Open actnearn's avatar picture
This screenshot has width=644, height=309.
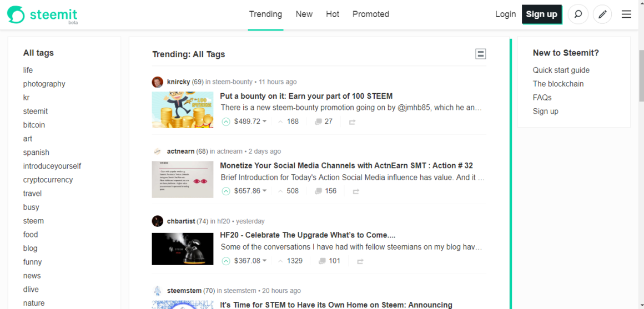tap(157, 151)
